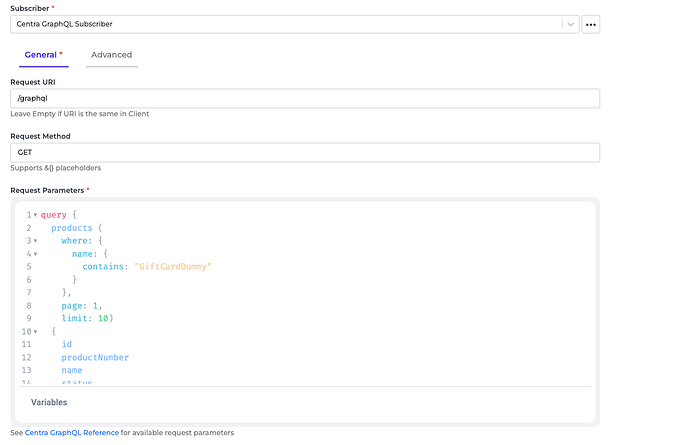690x445 pixels.
Task: Click the Request URI field label
Action: (33, 82)
